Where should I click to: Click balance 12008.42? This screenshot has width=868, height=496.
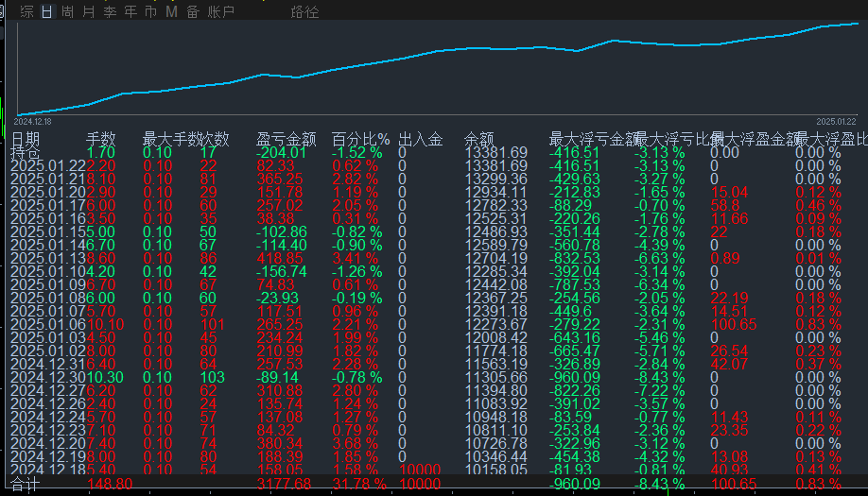(x=496, y=338)
